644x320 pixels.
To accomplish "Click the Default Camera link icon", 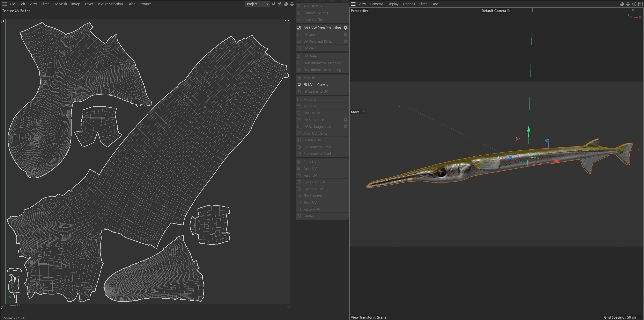I will click(x=509, y=11).
